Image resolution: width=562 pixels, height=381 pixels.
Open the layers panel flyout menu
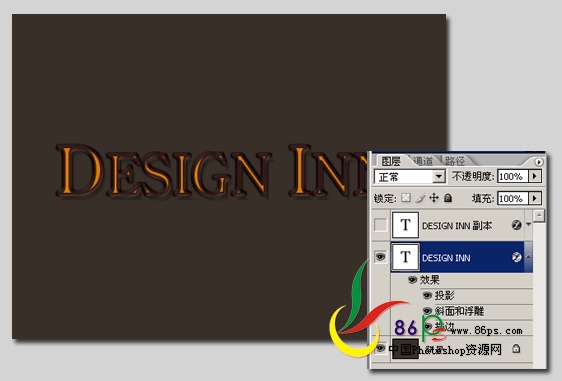click(539, 162)
